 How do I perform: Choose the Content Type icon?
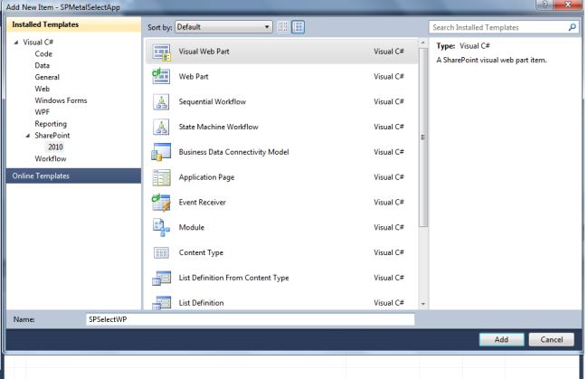[162, 253]
